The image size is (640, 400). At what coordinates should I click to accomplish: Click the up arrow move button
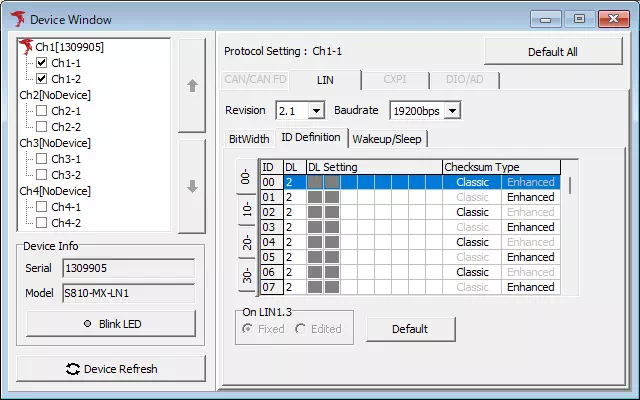[x=192, y=85]
